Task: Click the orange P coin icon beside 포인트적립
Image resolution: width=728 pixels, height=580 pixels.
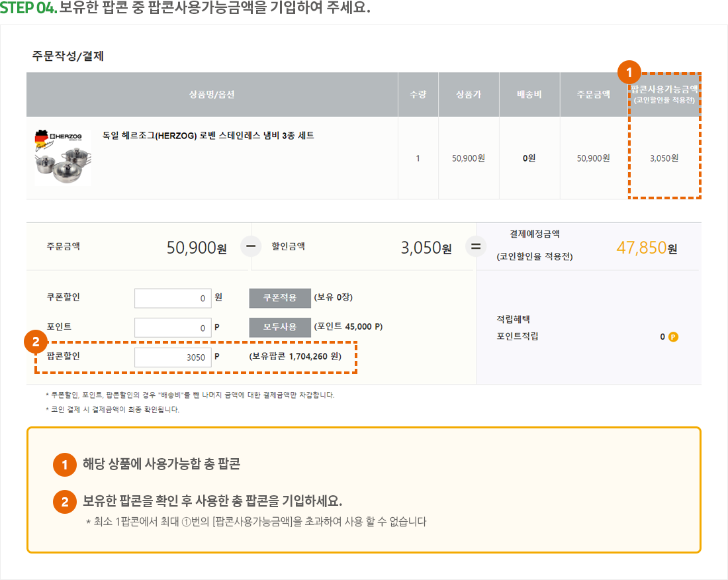Action: 673,336
